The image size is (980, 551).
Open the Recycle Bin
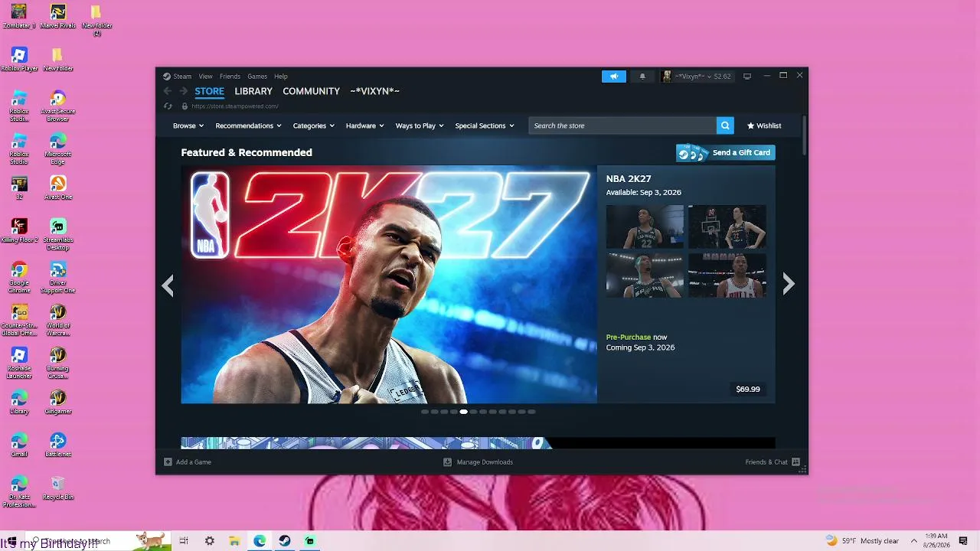58,487
